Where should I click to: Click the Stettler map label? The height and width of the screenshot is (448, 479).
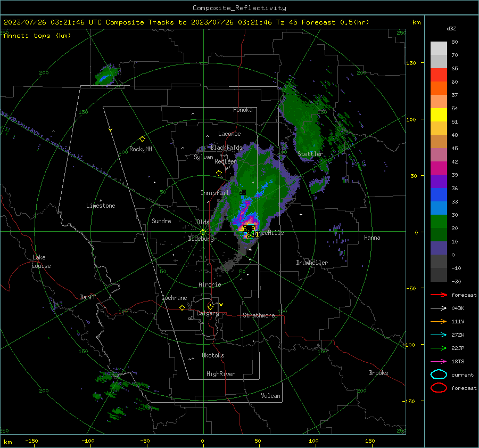tap(310, 154)
